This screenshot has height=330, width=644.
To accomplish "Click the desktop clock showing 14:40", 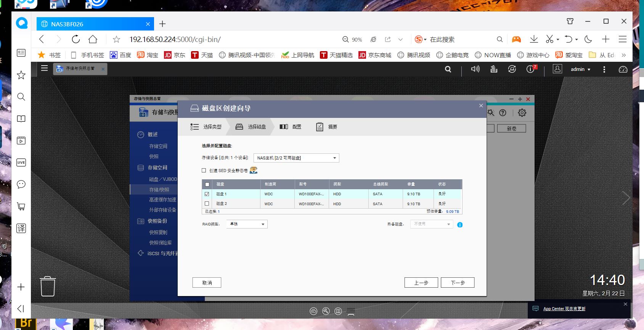I will tap(607, 280).
